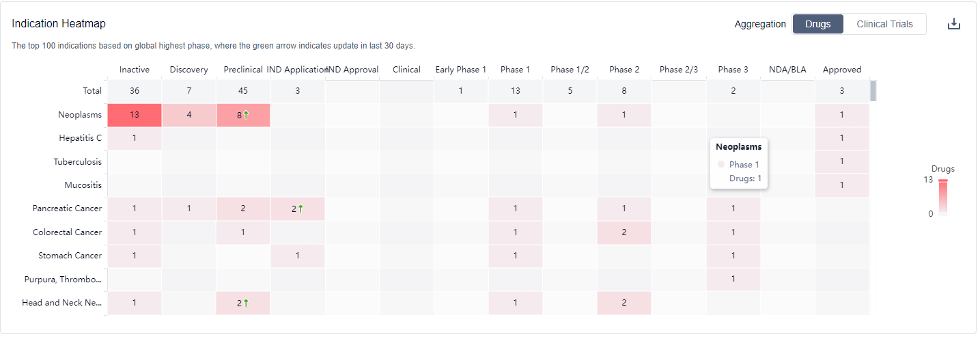Select the Approved column header

pos(841,70)
